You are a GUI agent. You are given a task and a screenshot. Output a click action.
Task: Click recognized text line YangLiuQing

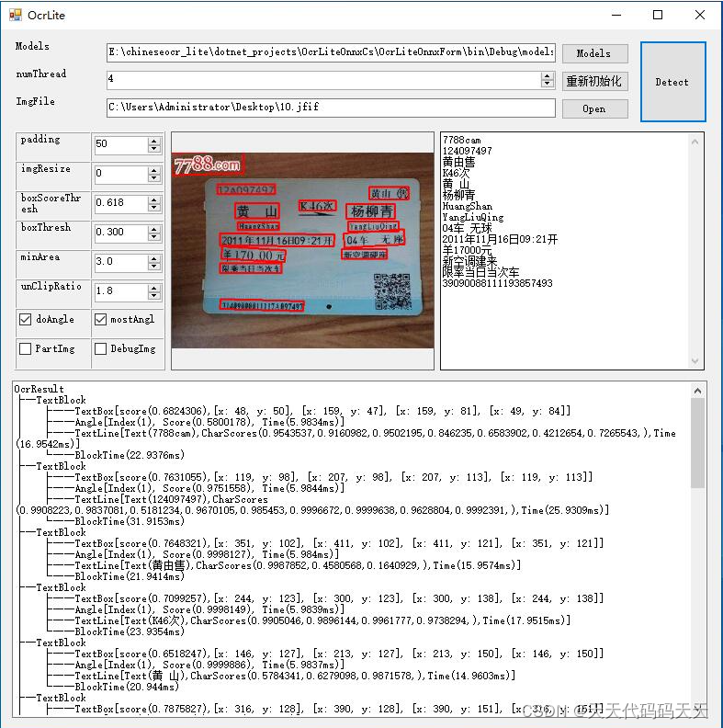(x=473, y=217)
